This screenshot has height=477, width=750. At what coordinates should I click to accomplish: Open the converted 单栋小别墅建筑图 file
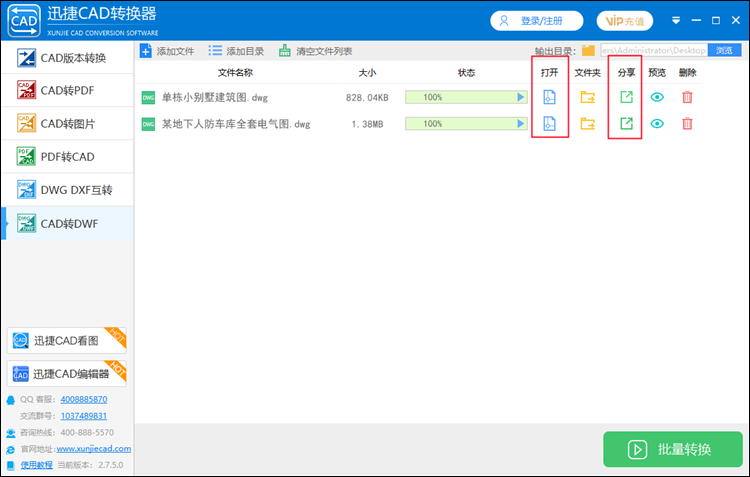(x=549, y=97)
